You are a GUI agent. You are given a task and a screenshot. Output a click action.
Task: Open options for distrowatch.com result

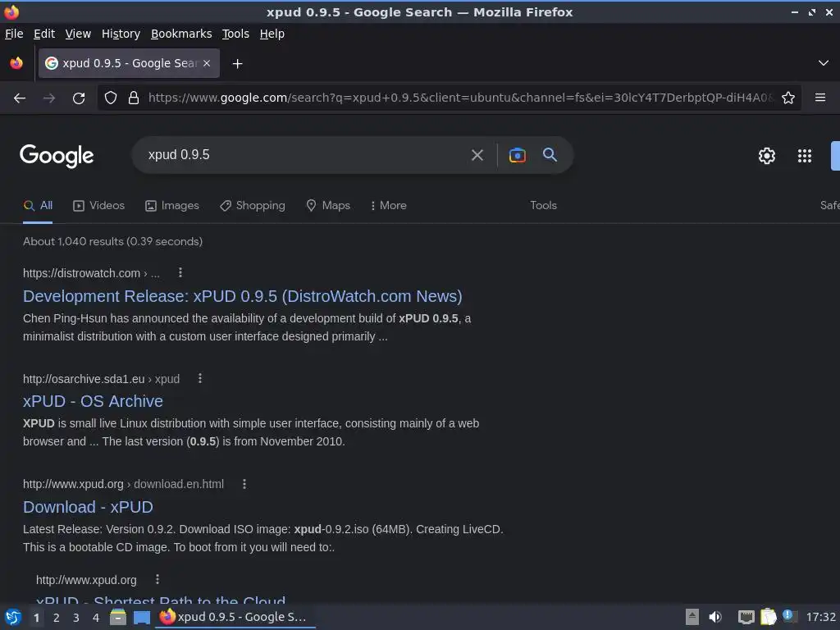[x=180, y=272]
